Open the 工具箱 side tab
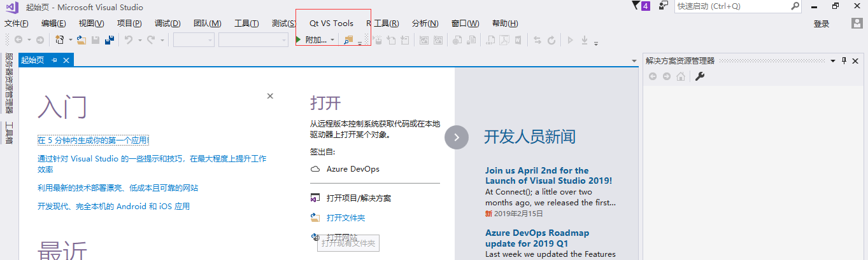Screen dimensions: 868x260 9,134
